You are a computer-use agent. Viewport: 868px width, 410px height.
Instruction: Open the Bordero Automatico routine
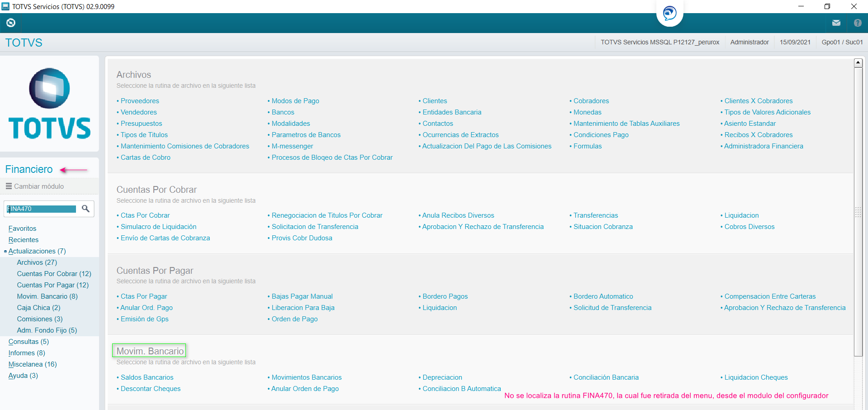click(603, 296)
